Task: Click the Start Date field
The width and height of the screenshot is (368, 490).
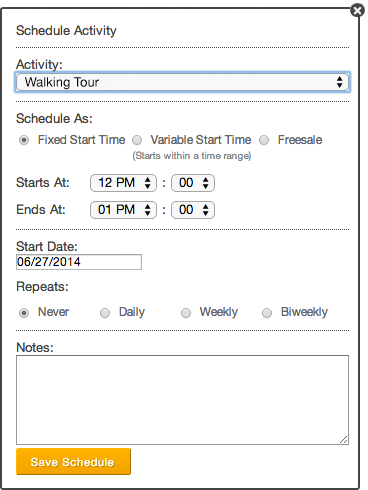Action: tap(79, 262)
